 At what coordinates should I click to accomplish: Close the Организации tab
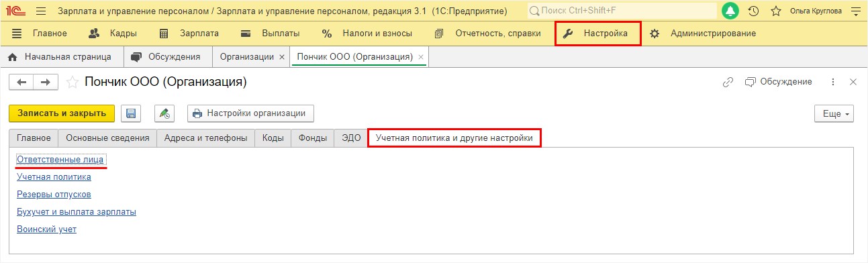pyautogui.click(x=282, y=57)
